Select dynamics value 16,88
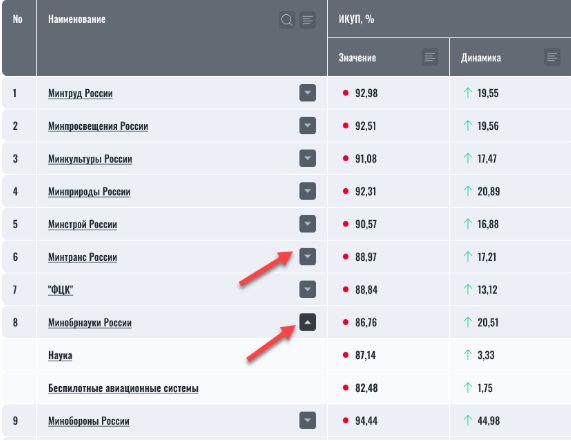This screenshot has width=571, height=441. pyautogui.click(x=488, y=224)
